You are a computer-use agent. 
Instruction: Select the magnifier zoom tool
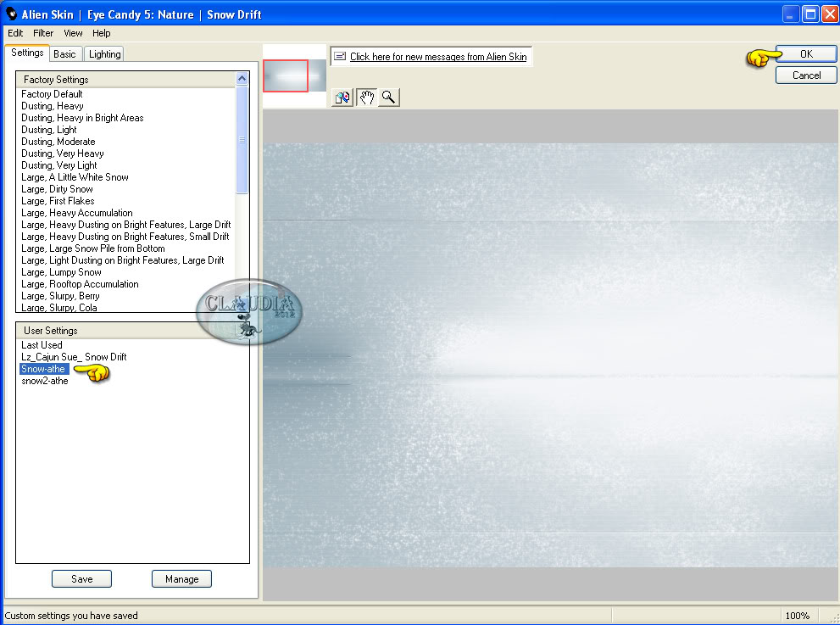(x=389, y=98)
